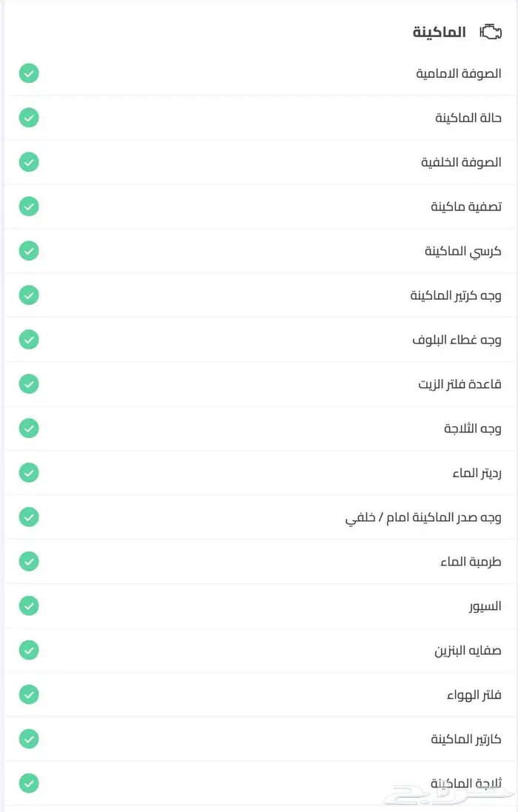Select the صفايه البنزين row label
Screen dimensions: 518x812
[468, 651]
